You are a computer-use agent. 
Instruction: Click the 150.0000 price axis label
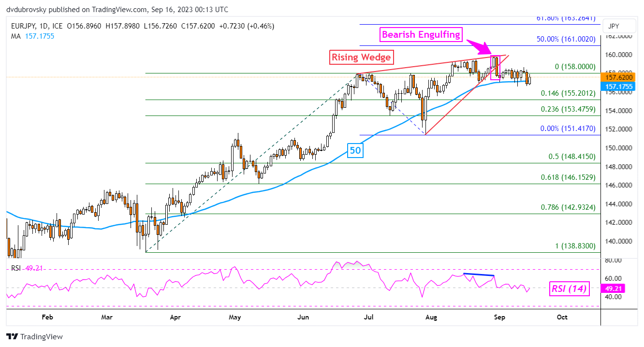[619, 148]
